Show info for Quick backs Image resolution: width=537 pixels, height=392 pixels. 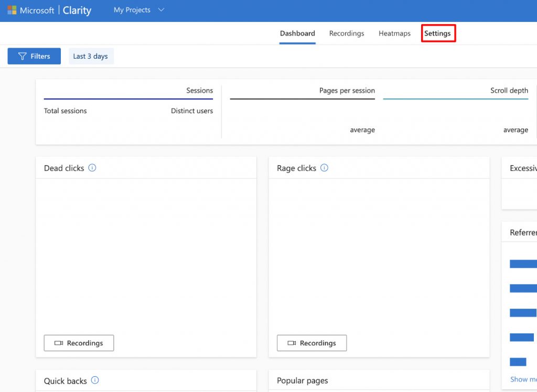95,380
